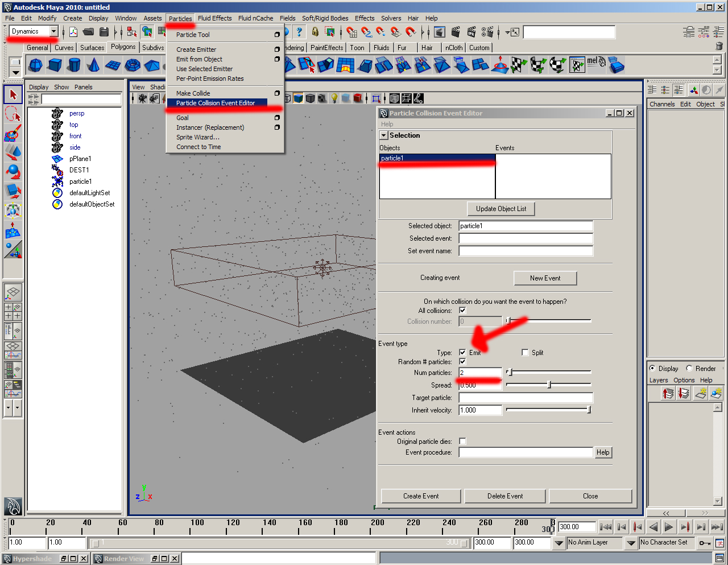Viewport: 728px width, 565px height.
Task: Open the No Anim Layer dropdown arrow
Action: pyautogui.click(x=559, y=543)
